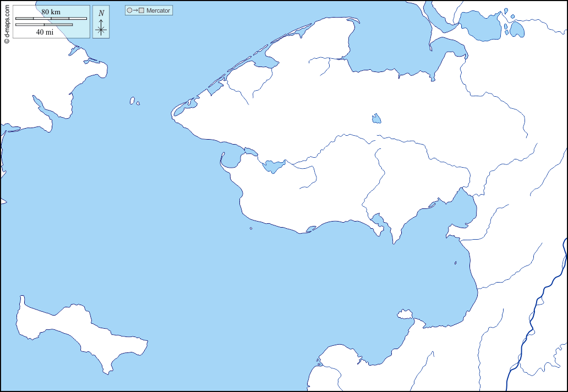Click the 80 km scale bar
Screen dimensions: 568x392
coord(51,19)
